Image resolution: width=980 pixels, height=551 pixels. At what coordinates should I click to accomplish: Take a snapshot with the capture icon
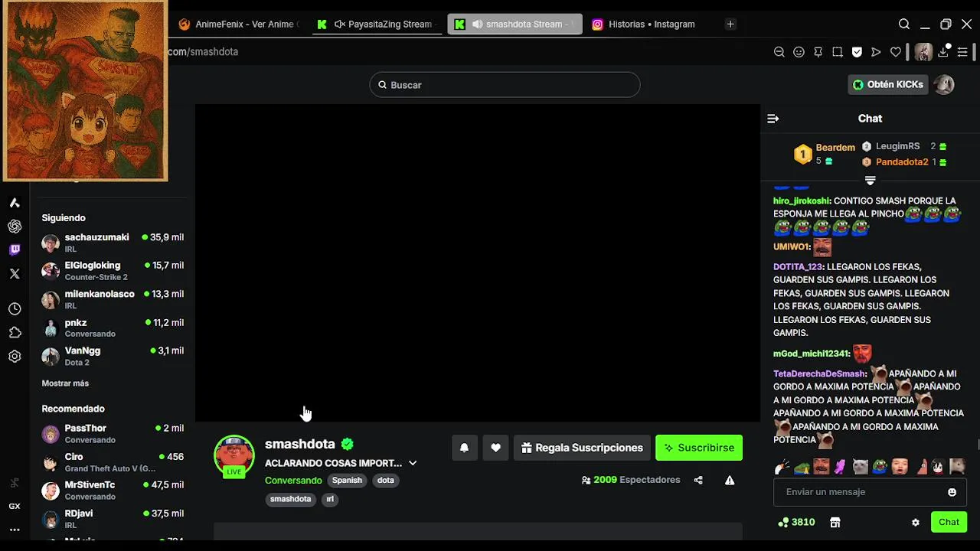(x=838, y=52)
